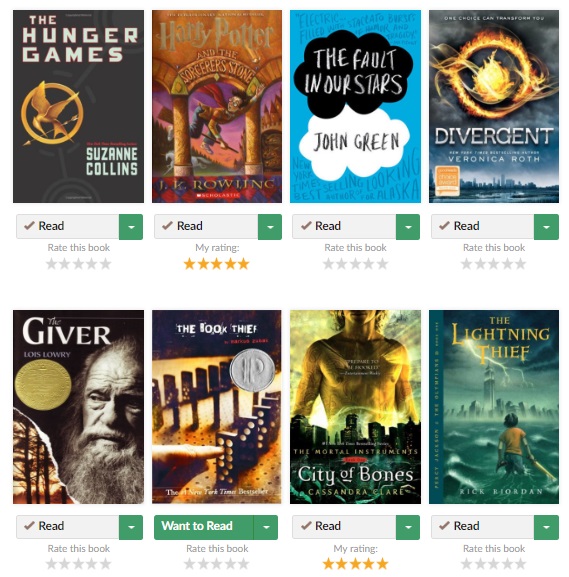Set The Giver rating to four stars
The width and height of the screenshot is (569, 577).
pos(92,564)
